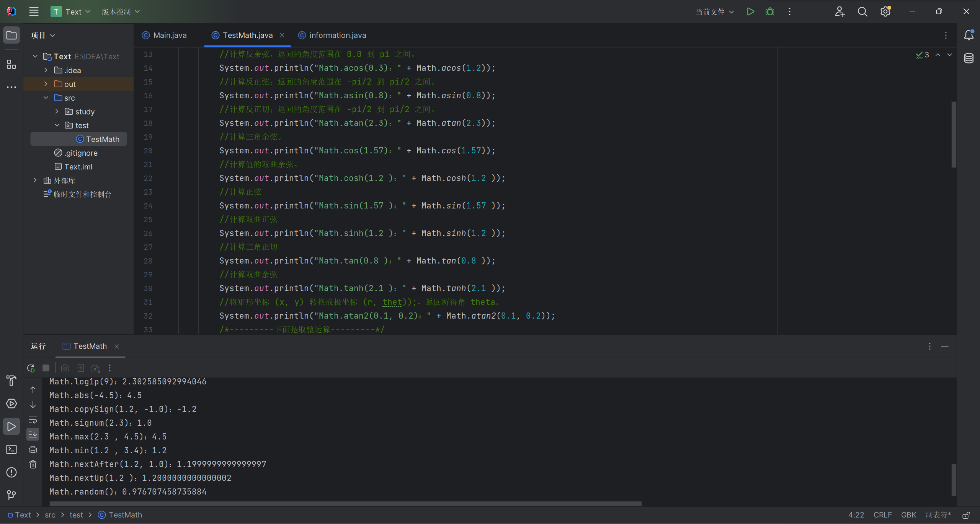980x524 pixels.
Task: Open the Git tool window icon
Action: point(11,495)
